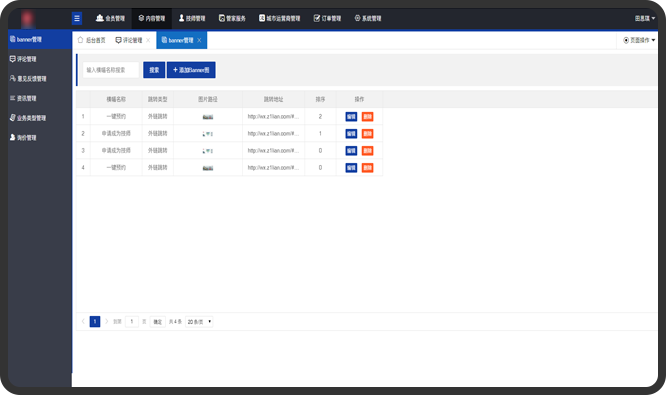Select 意见反馈管理 in the left sidebar
This screenshot has width=666, height=395.
pyautogui.click(x=40, y=79)
